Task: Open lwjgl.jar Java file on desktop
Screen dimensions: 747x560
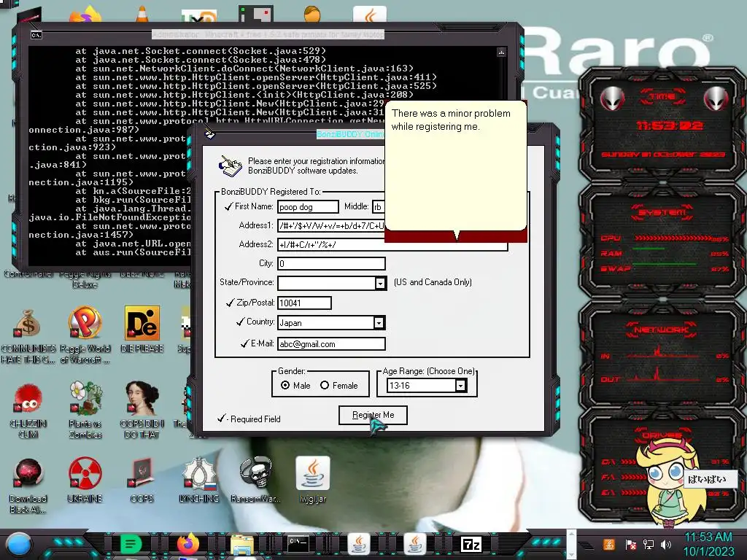Action: pyautogui.click(x=313, y=480)
